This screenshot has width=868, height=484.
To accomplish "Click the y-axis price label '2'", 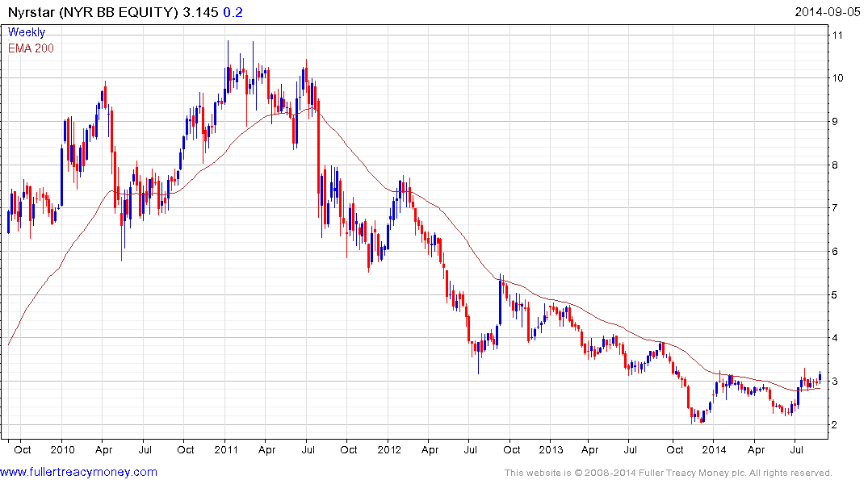I will tap(836, 425).
